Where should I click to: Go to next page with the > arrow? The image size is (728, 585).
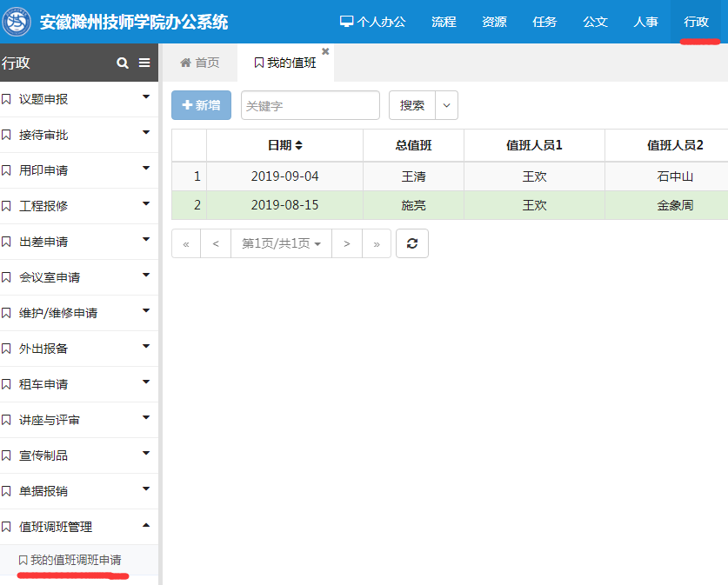point(346,243)
